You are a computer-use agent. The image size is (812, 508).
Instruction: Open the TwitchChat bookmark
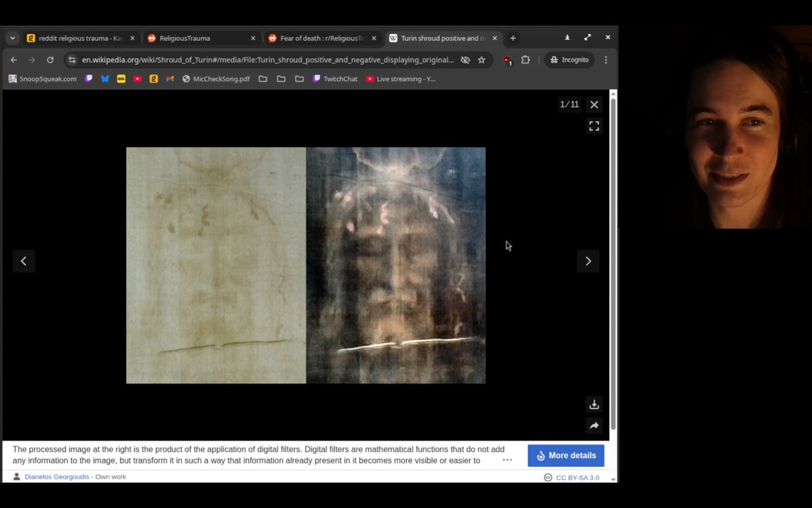coord(335,79)
